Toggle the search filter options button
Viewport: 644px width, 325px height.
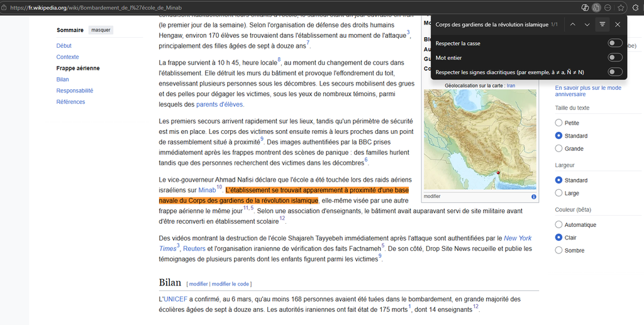(602, 25)
